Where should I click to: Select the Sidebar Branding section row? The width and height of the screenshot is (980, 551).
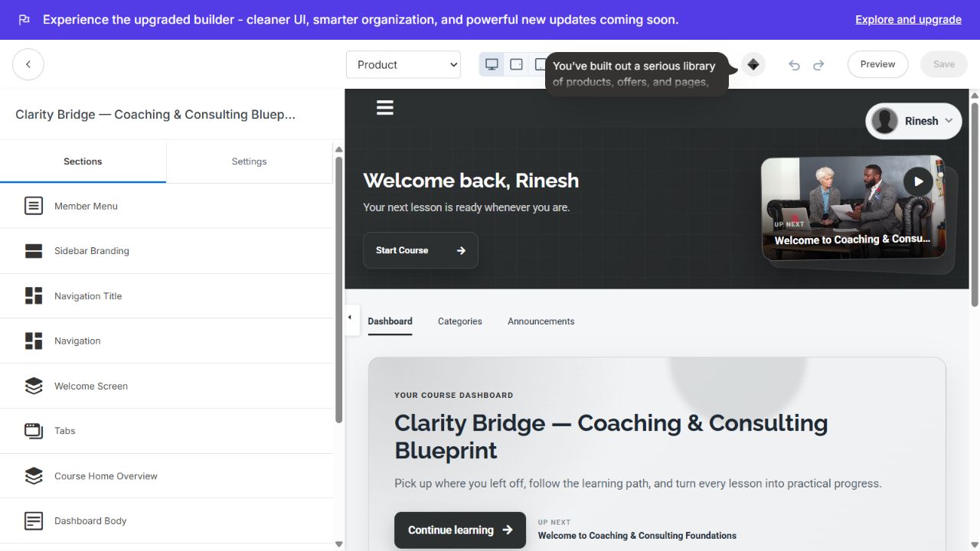coord(166,251)
